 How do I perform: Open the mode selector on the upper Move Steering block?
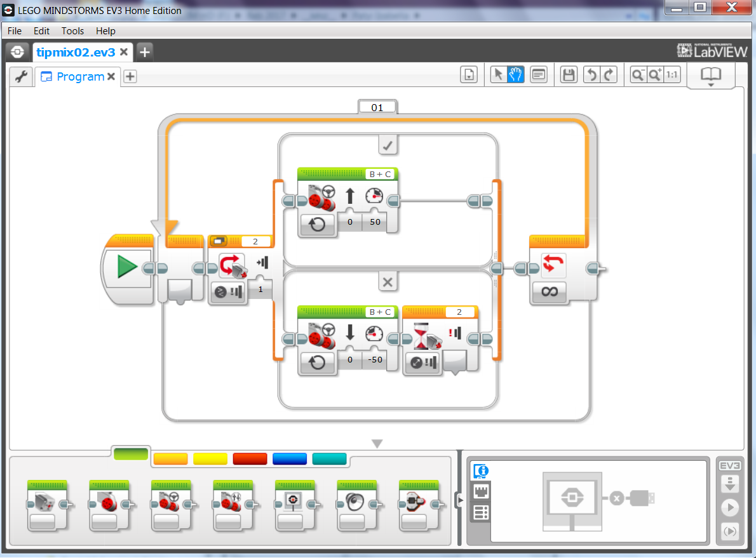pos(317,224)
